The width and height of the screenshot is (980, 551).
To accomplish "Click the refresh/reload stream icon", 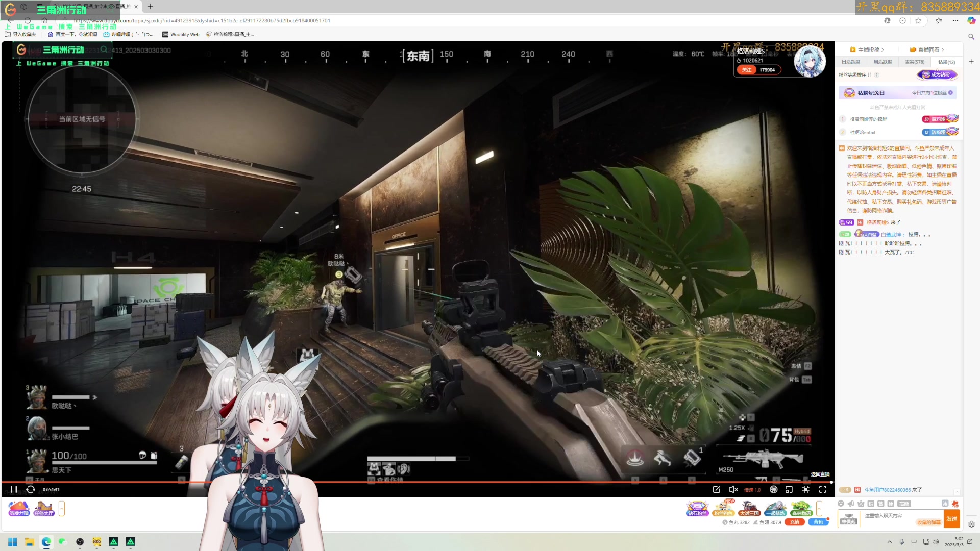I will click(31, 489).
